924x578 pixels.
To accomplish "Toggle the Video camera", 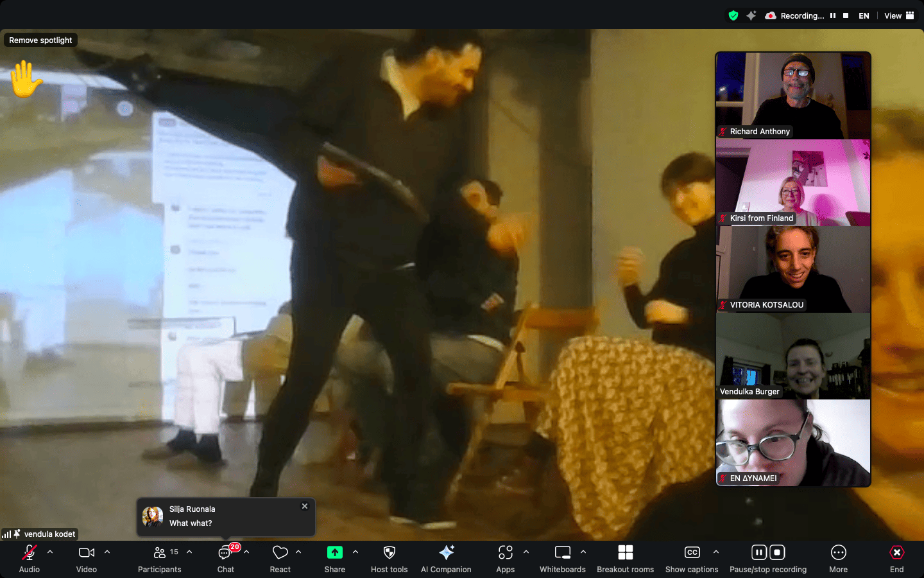I will point(86,559).
